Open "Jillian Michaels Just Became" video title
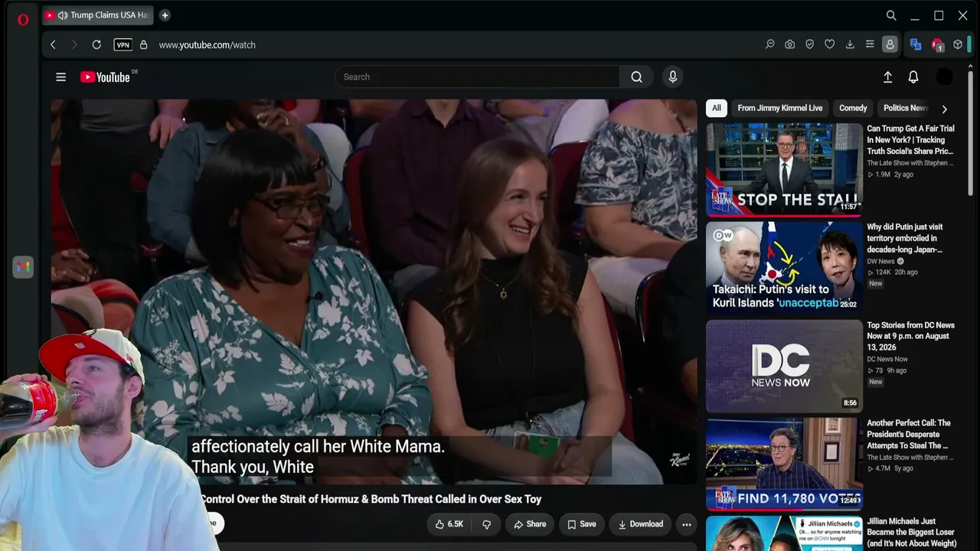The height and width of the screenshot is (551, 980). pos(911,533)
